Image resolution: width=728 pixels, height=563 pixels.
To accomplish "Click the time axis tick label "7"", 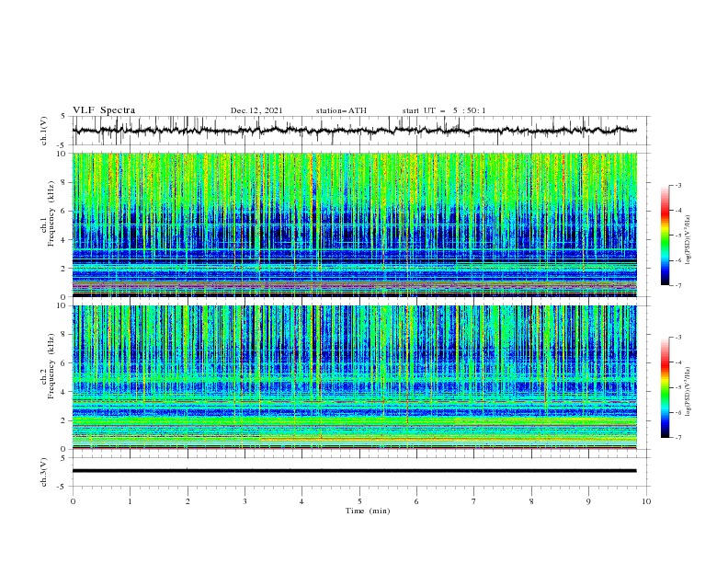I will click(x=474, y=501).
